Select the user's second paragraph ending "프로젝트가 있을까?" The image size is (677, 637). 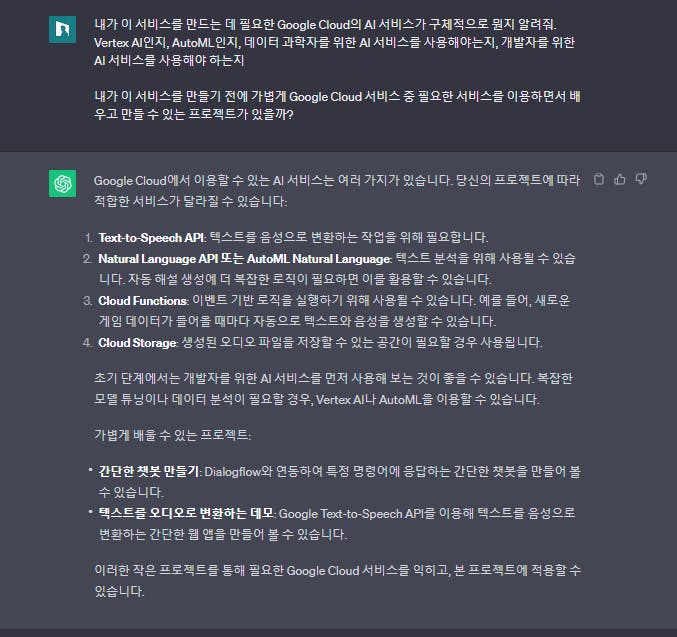[x=337, y=105]
